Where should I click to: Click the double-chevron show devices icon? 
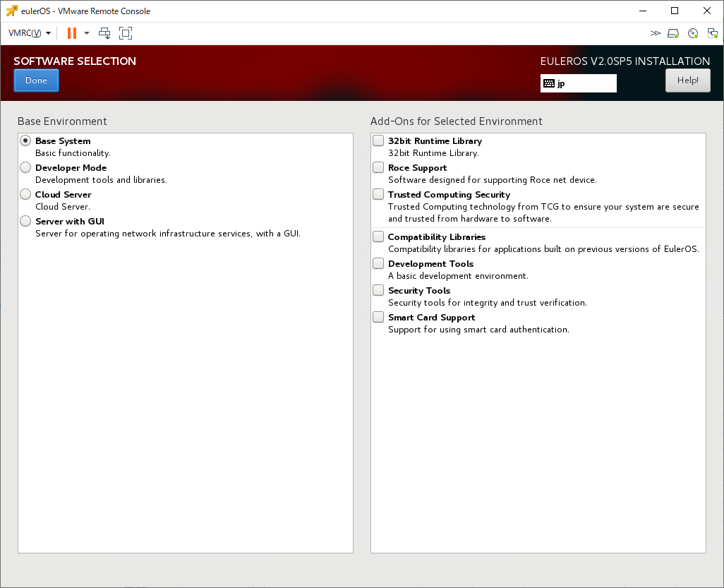tap(655, 33)
